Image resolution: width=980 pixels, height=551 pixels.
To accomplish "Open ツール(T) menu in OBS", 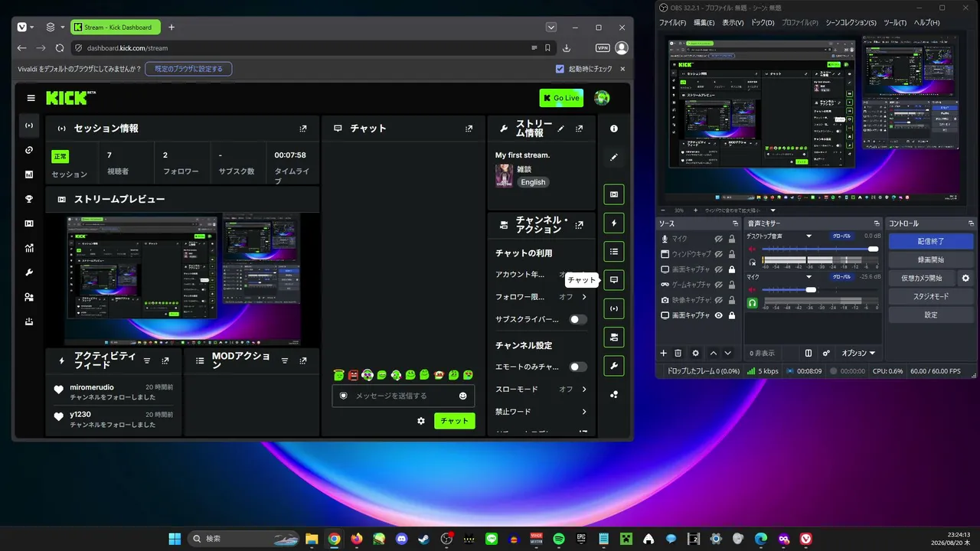I will [x=895, y=23].
